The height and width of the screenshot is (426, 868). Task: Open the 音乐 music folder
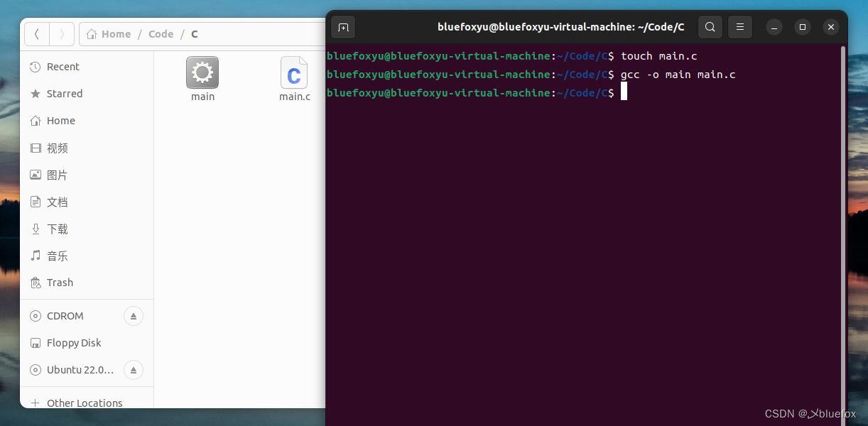[x=57, y=256]
